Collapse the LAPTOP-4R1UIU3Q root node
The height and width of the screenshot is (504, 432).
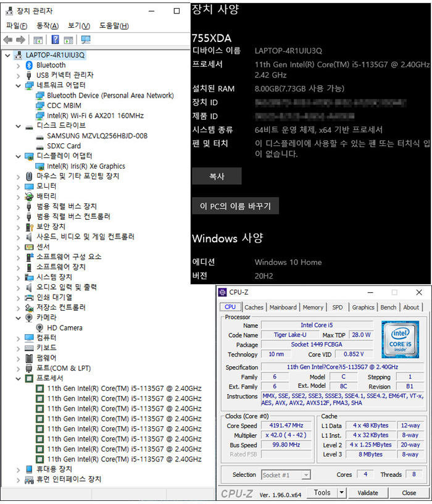7,56
